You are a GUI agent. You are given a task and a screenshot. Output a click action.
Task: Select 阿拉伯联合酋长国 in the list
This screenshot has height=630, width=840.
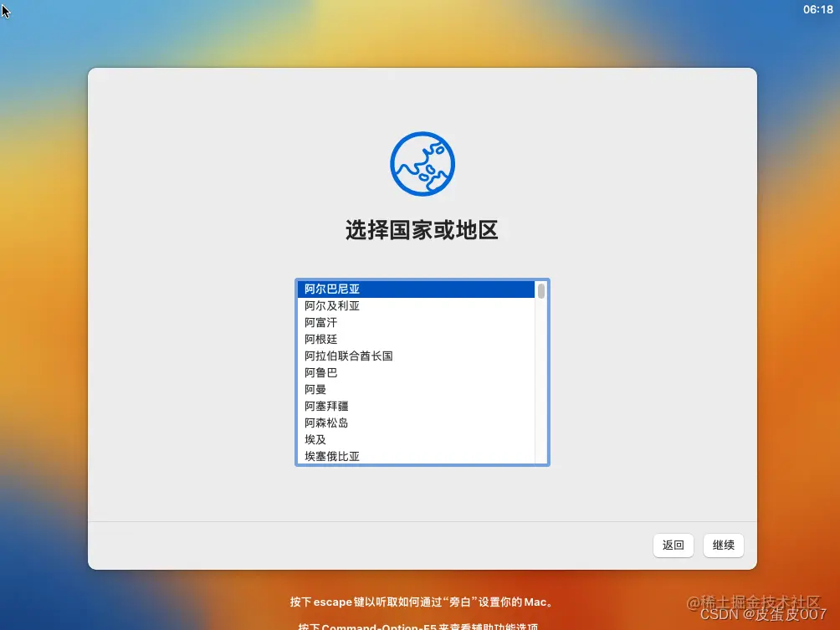pyautogui.click(x=416, y=356)
